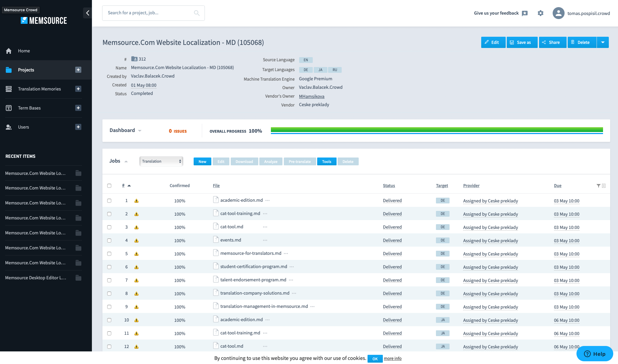Collapse the sidebar with the arrow icon
This screenshot has height=364, width=618.
[87, 13]
